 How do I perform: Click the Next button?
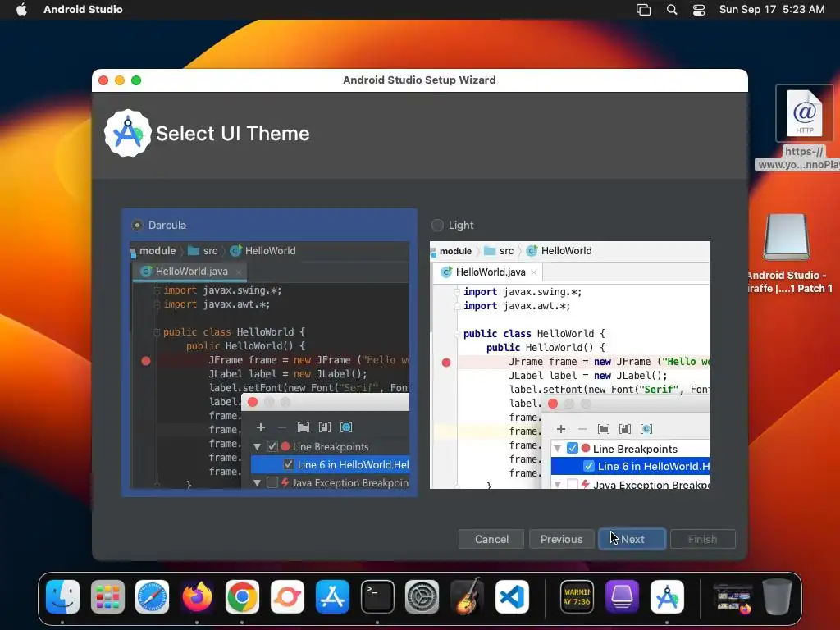pyautogui.click(x=632, y=539)
